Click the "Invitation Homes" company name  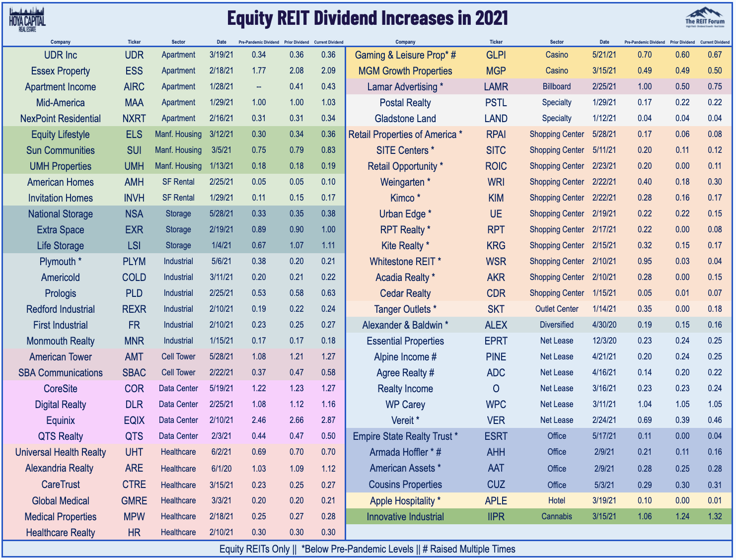point(61,198)
